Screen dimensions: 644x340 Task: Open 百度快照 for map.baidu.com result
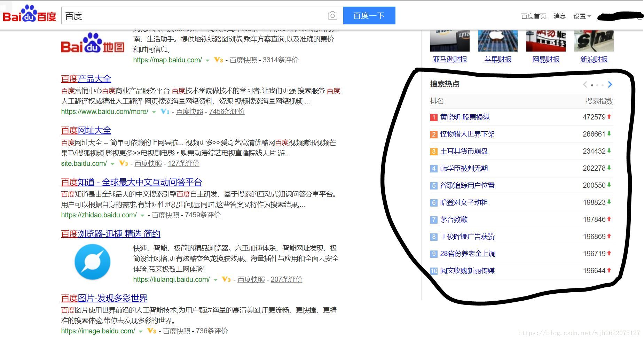[x=243, y=60]
